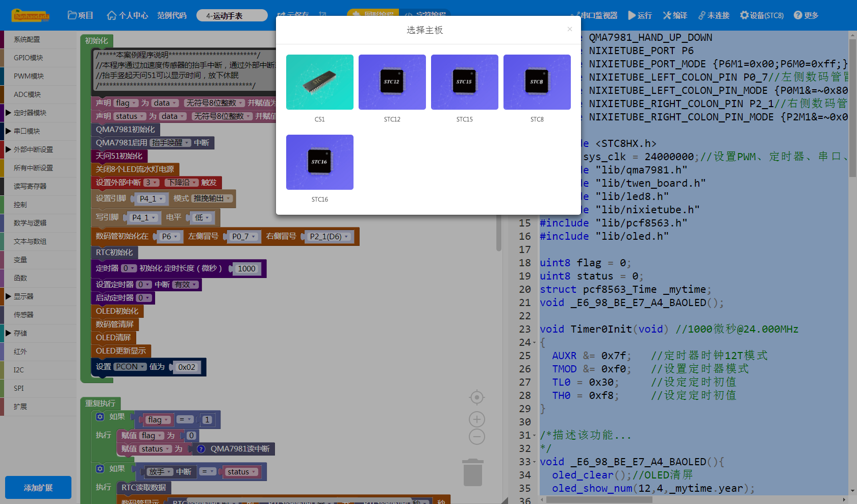
Task: Zoom out the block workspace
Action: click(476, 437)
